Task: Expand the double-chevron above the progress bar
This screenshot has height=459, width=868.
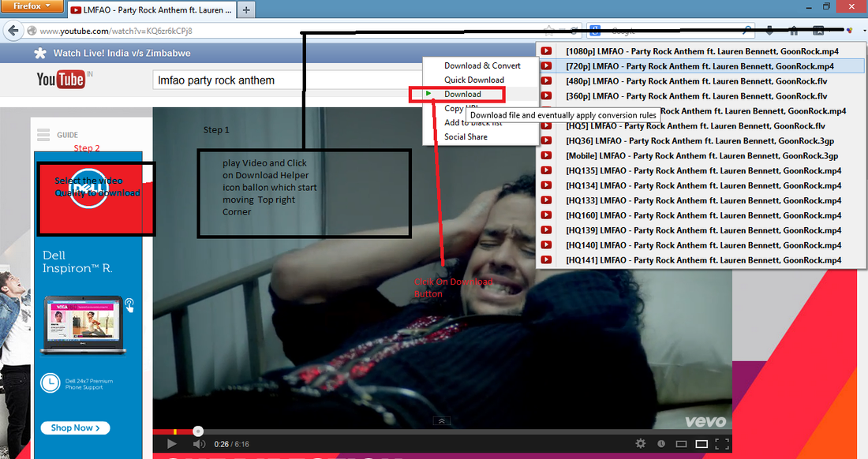Action: 441,421
